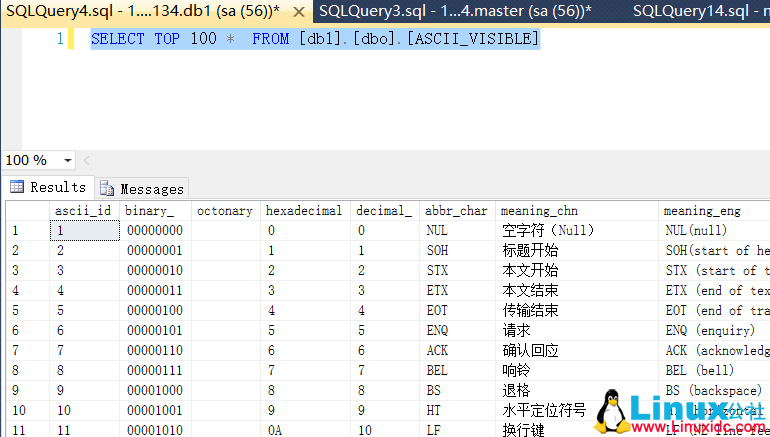Click the ascii_id cell in row 1
The image size is (770, 437).
[84, 230]
